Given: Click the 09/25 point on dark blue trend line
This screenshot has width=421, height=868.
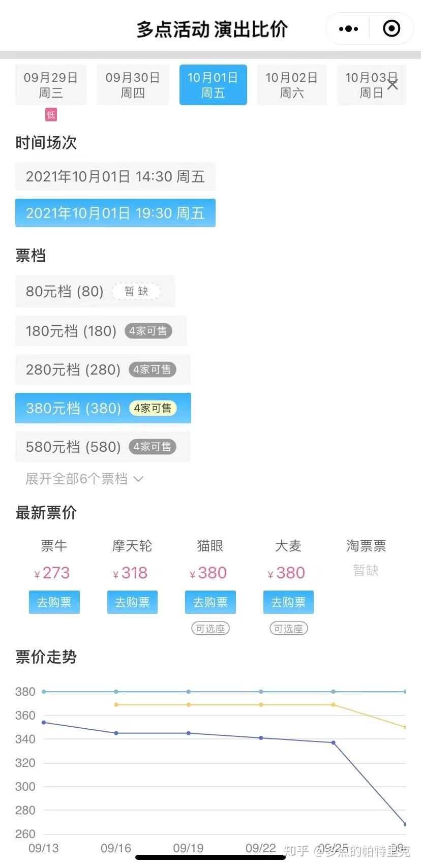Looking at the screenshot, I should click(x=334, y=742).
